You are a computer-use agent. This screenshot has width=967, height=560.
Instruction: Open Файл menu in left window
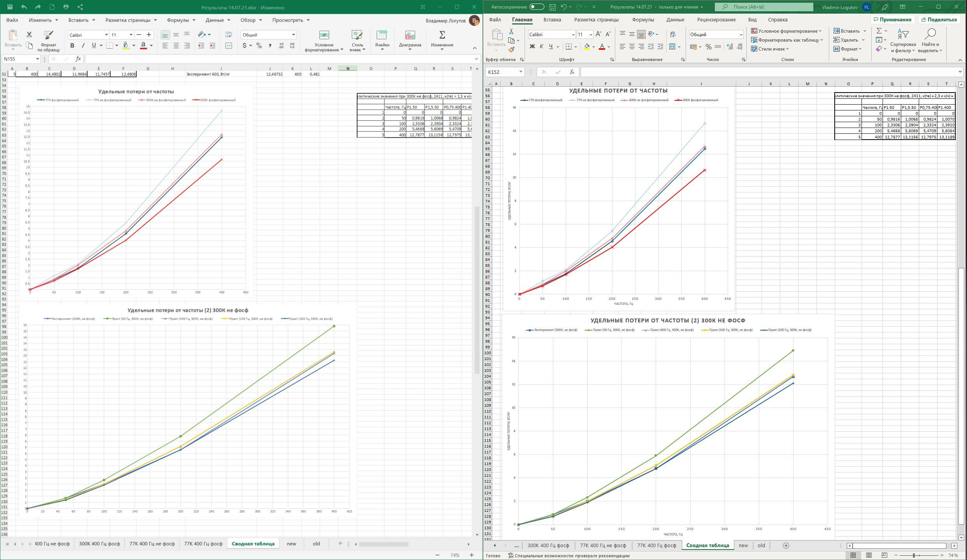(12, 20)
